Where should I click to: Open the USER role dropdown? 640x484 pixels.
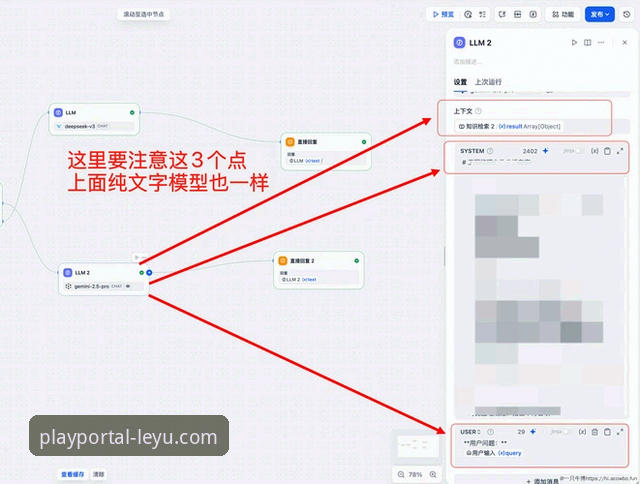tap(470, 432)
